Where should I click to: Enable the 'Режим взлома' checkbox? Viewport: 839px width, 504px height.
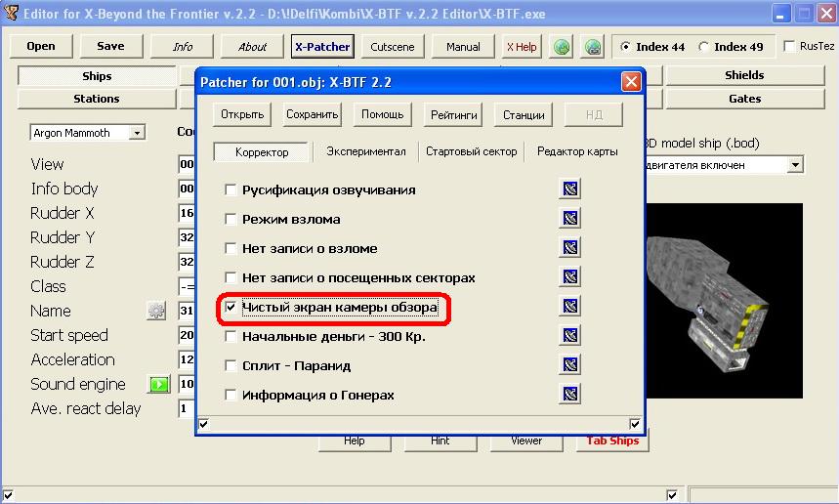(x=231, y=220)
